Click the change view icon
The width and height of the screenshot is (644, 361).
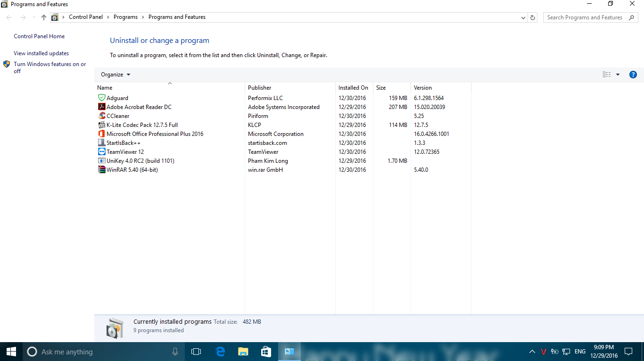click(607, 75)
